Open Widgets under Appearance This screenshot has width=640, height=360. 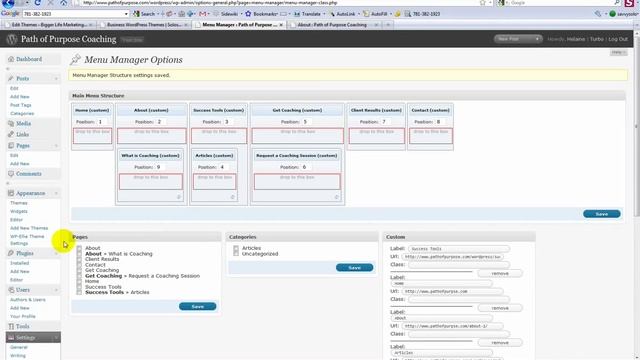19,211
